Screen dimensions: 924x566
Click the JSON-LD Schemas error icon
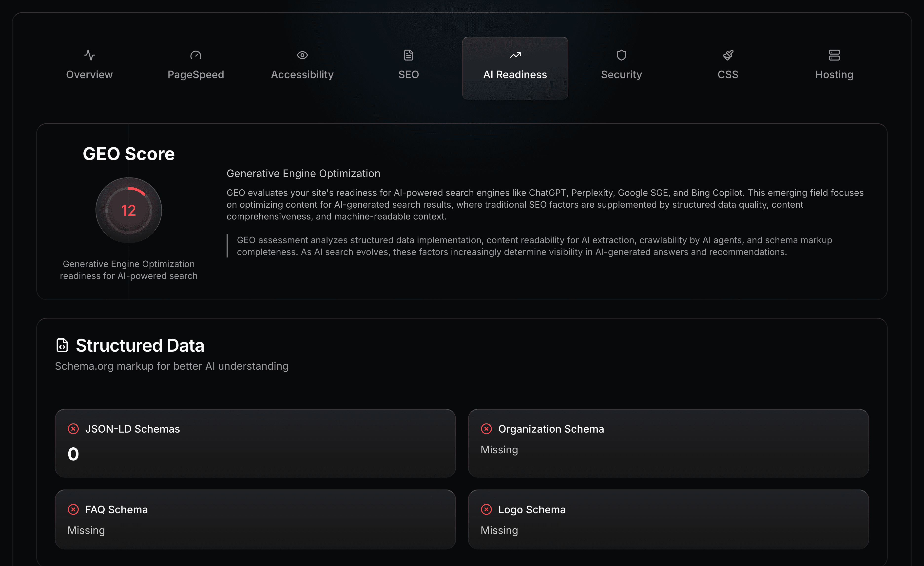point(73,429)
